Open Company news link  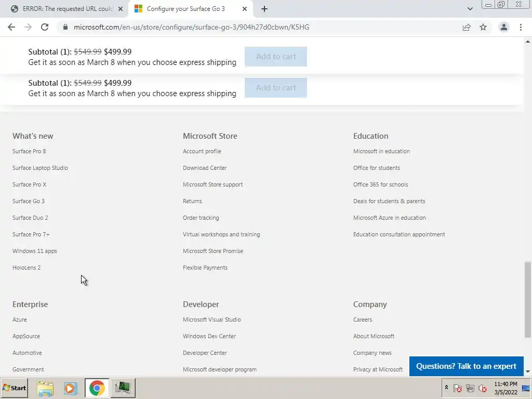click(x=373, y=353)
